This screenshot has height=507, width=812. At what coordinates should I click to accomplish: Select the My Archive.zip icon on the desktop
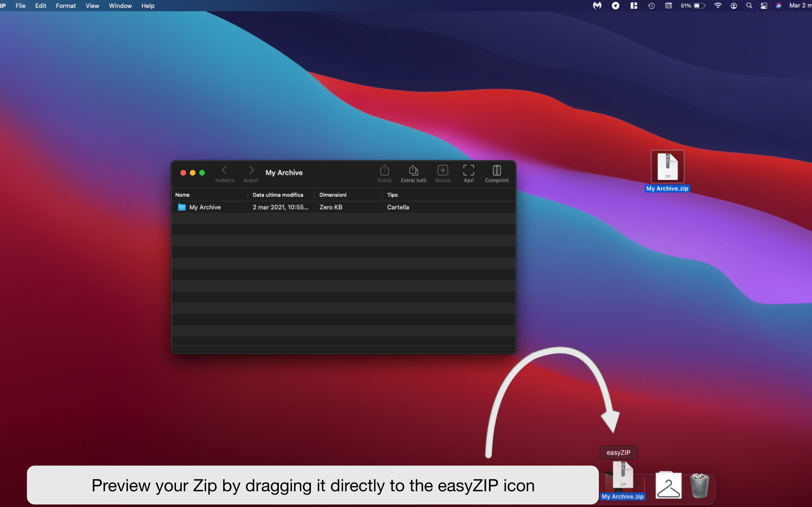pyautogui.click(x=667, y=167)
